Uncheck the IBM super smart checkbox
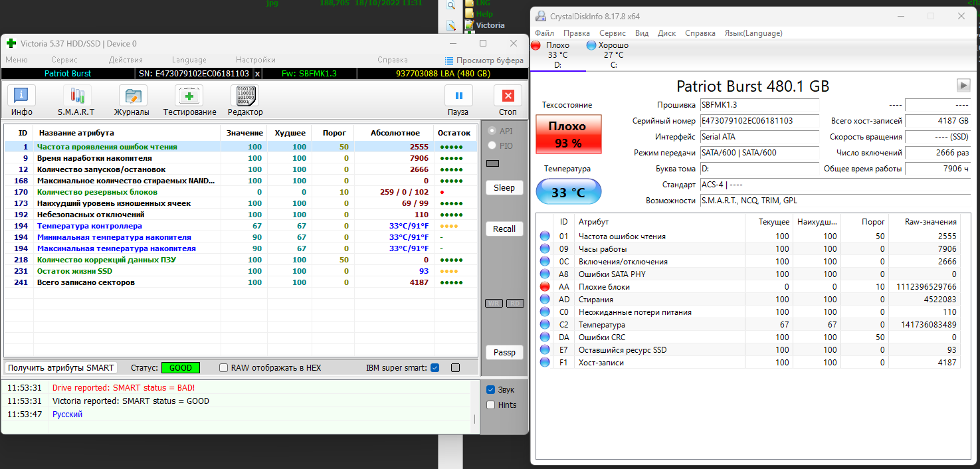This screenshot has width=980, height=469. (435, 368)
